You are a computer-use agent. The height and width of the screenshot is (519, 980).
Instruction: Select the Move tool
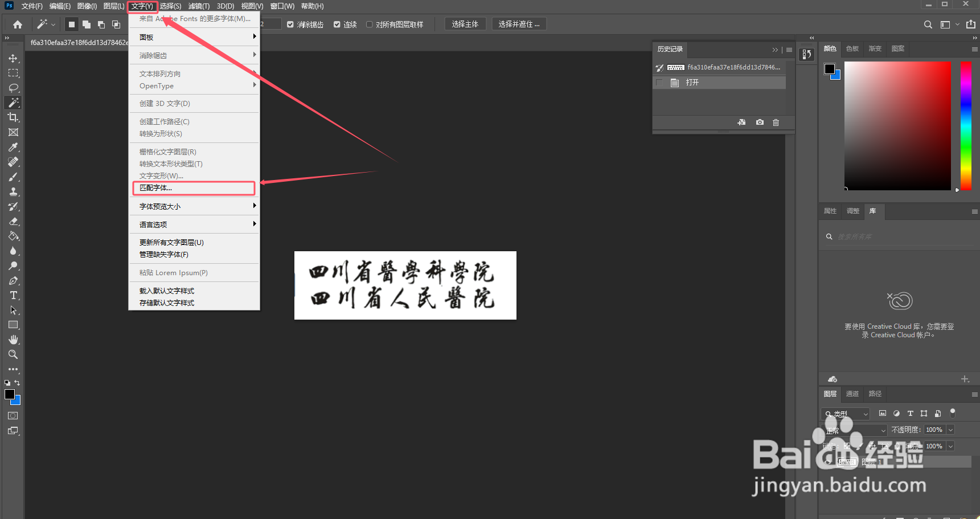(13, 58)
